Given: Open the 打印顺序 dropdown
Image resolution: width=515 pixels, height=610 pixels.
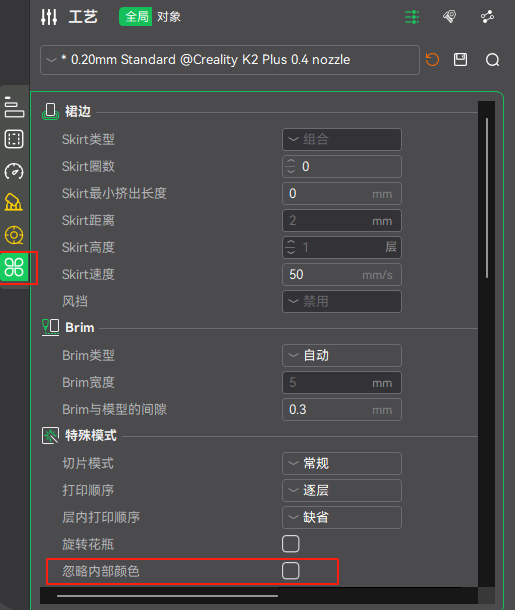Looking at the screenshot, I should pos(342,491).
